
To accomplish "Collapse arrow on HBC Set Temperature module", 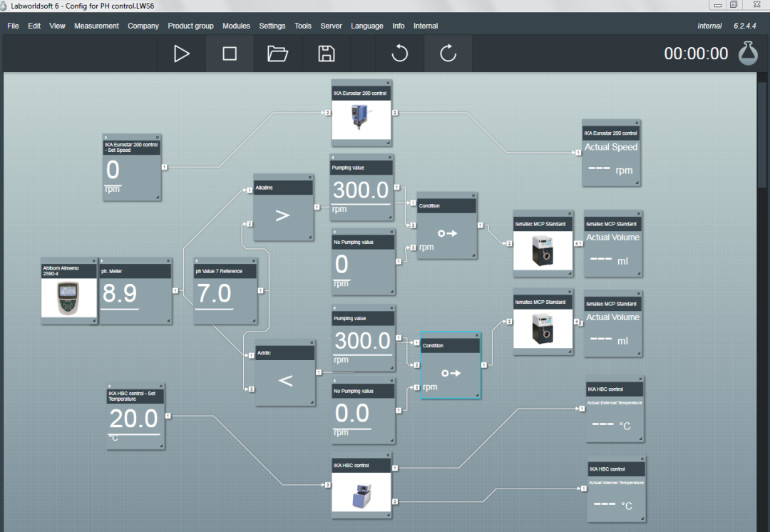I will point(110,386).
